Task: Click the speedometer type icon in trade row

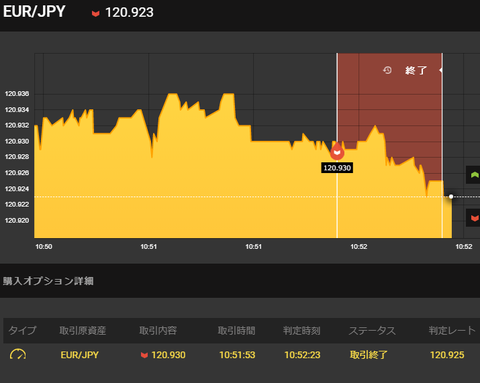Action: point(18,355)
